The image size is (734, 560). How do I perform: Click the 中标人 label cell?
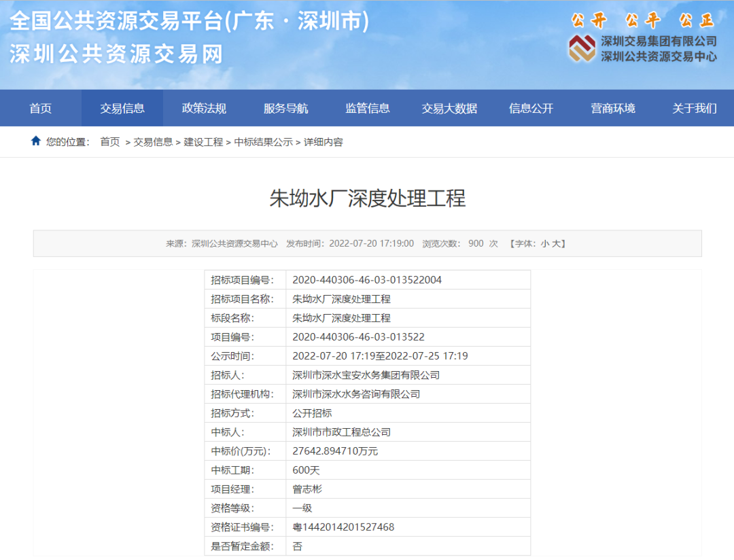point(245,432)
